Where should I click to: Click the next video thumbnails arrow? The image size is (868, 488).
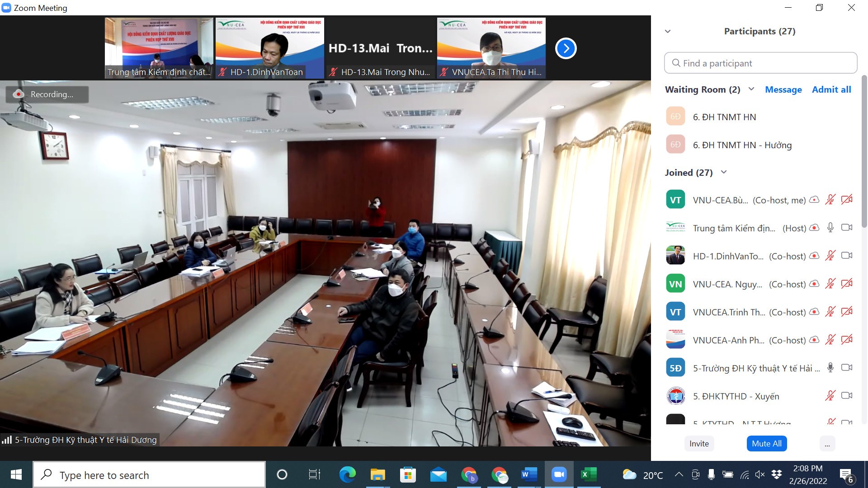click(x=566, y=48)
